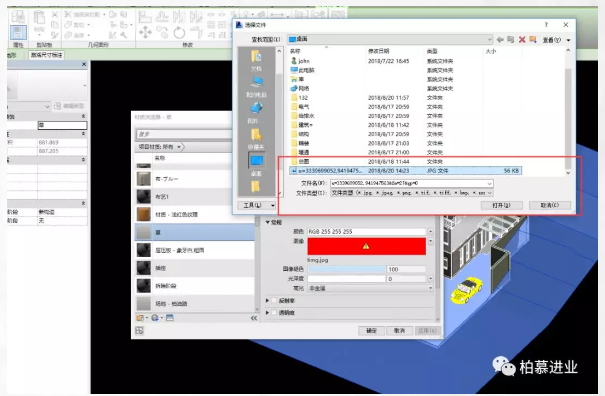Screen dimensions: 605x396
Task: Enable the 反射率 checkbox
Action: point(274,300)
